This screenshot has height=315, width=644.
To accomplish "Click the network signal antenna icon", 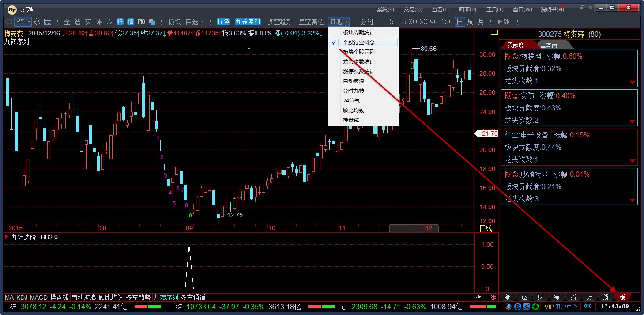I will (588, 307).
